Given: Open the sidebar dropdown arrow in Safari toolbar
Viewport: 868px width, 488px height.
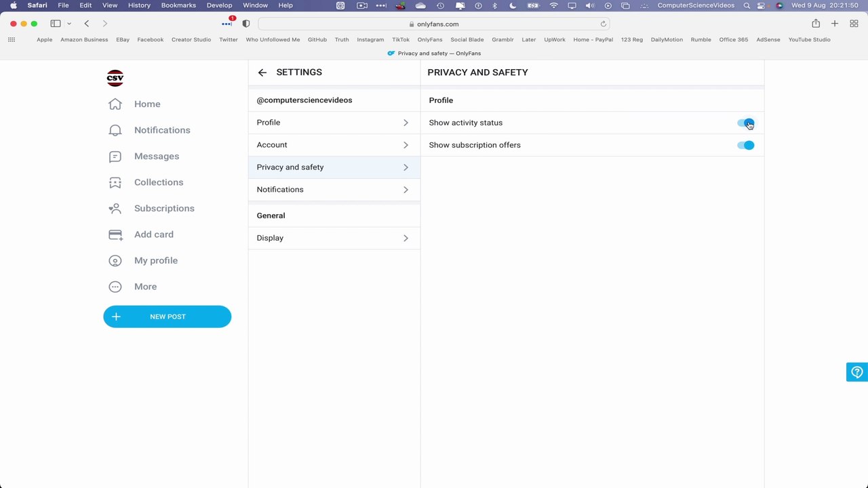Looking at the screenshot, I should [68, 24].
